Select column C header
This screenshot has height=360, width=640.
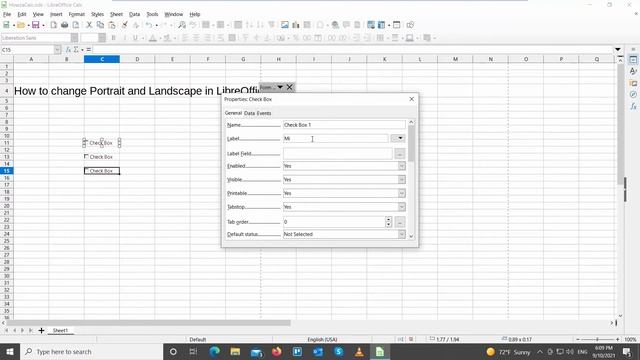coord(102,59)
